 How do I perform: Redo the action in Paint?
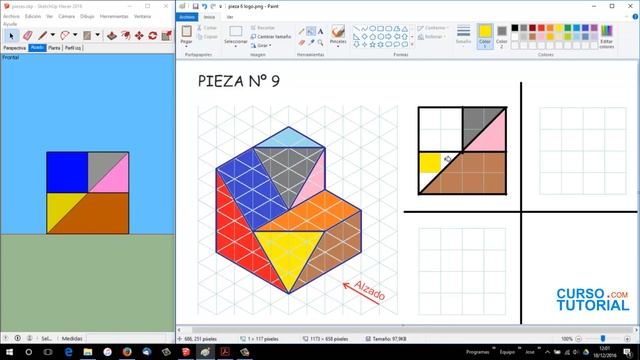click(x=213, y=6)
